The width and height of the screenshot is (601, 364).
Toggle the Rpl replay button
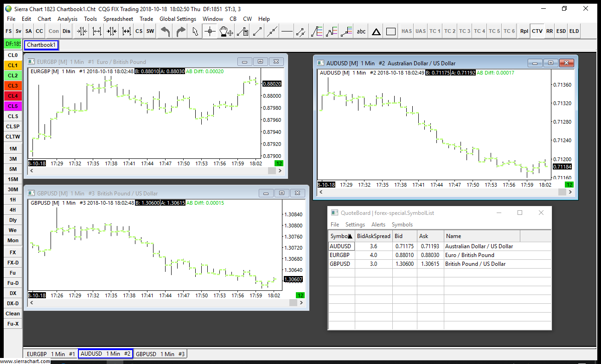click(524, 31)
